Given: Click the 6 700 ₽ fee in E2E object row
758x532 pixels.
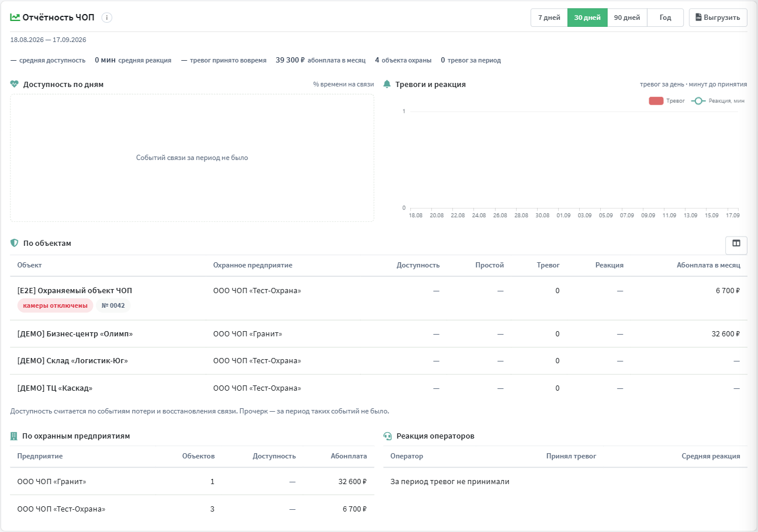Looking at the screenshot, I should point(728,290).
